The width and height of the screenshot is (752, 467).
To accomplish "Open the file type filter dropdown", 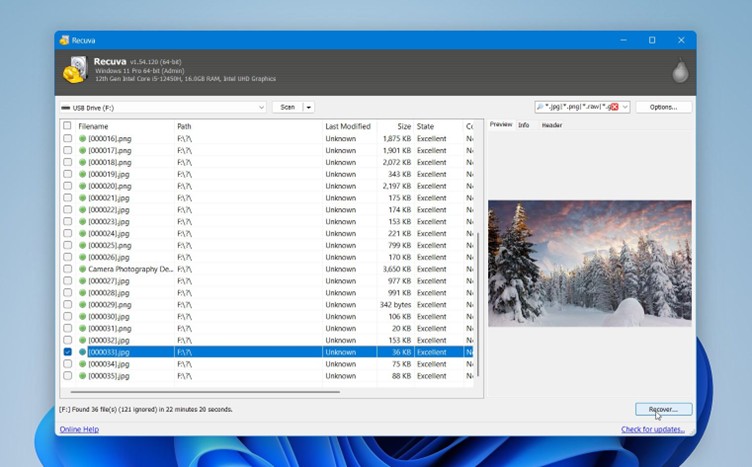I will pos(625,107).
